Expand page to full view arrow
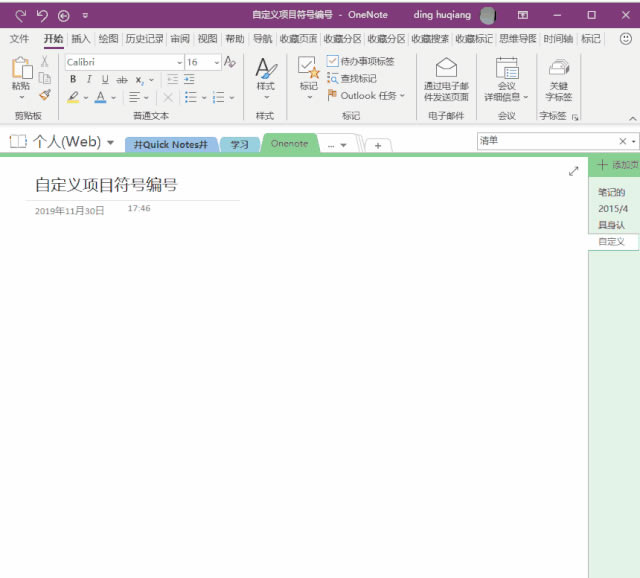This screenshot has height=578, width=640. pos(573,171)
